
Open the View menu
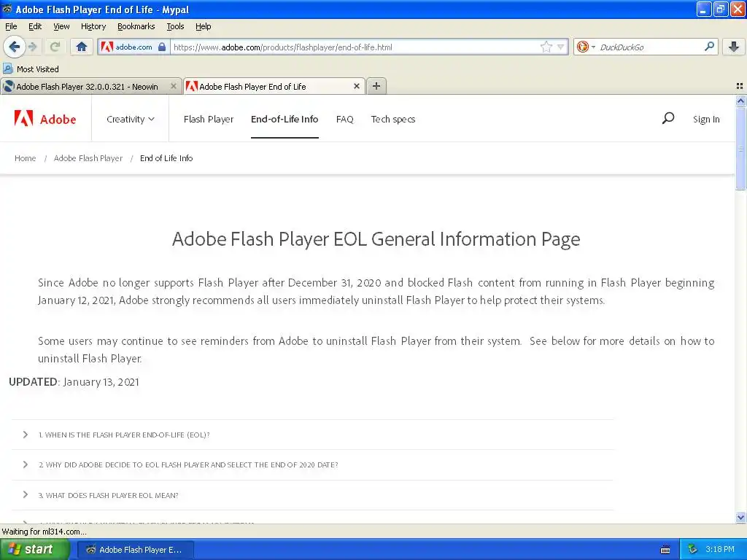[x=61, y=26]
